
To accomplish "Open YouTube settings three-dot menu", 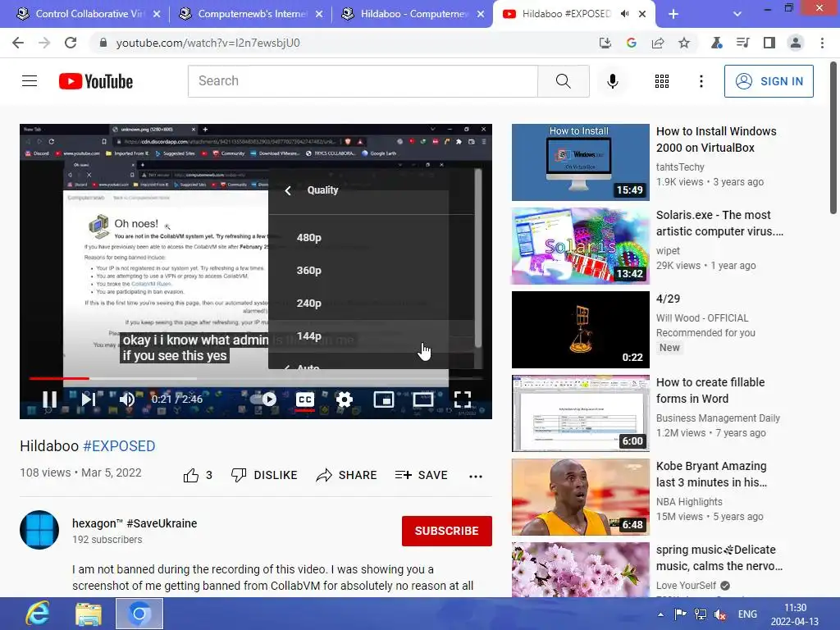I will (701, 81).
